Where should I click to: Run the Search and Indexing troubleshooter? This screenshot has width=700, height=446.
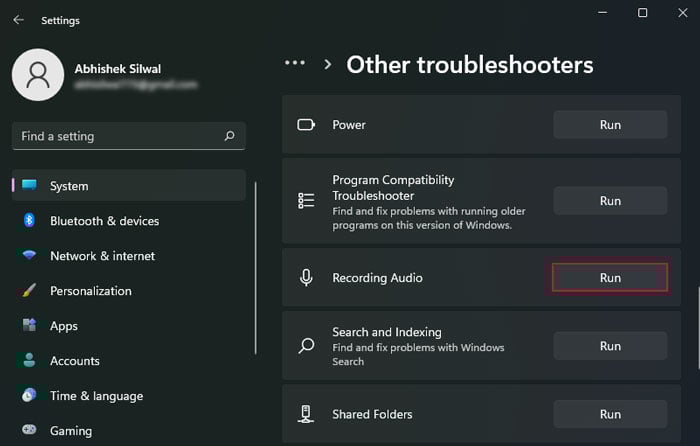point(610,346)
